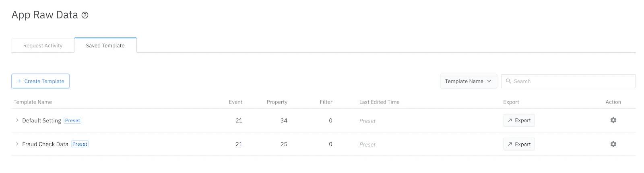Expand the Default Setting template row
Image resolution: width=644 pixels, height=173 pixels.
pos(17,120)
